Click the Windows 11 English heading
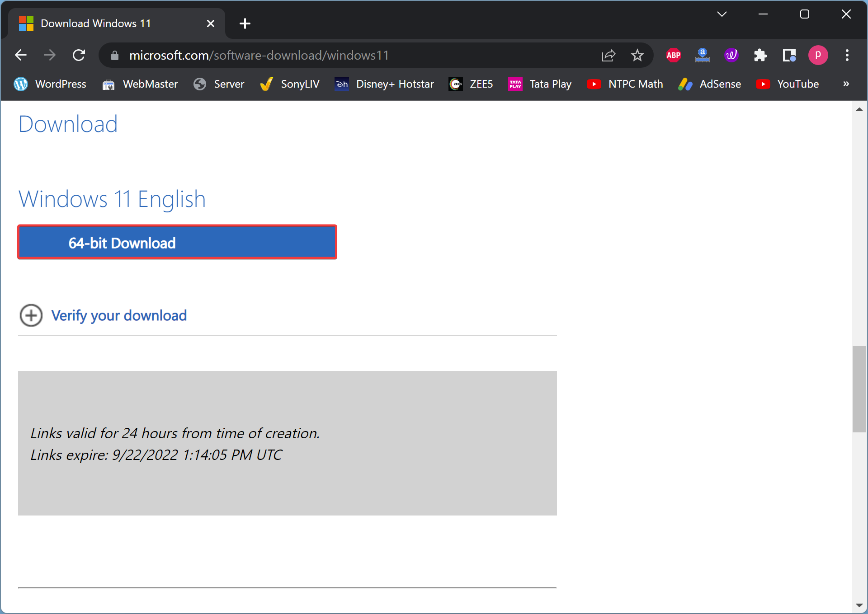The width and height of the screenshot is (868, 614). (112, 199)
